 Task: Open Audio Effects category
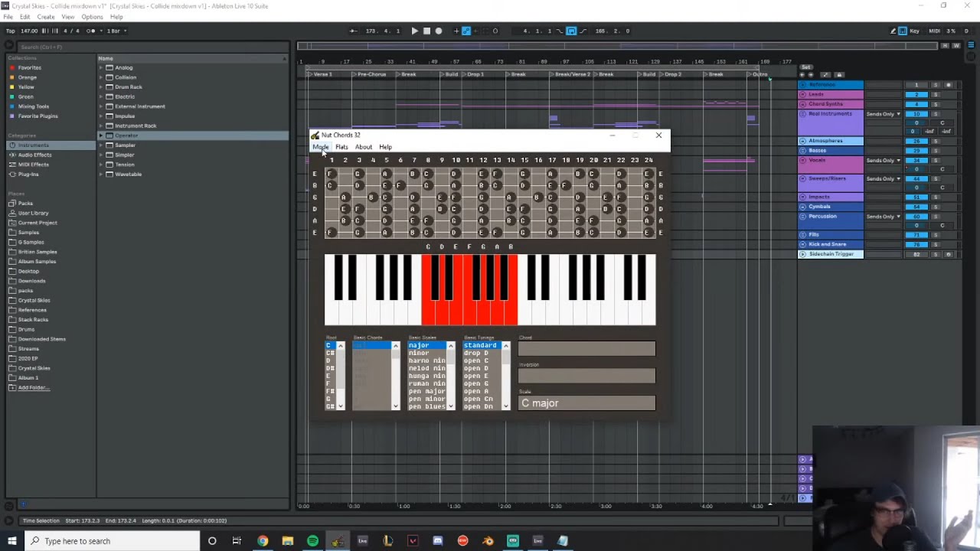click(34, 155)
